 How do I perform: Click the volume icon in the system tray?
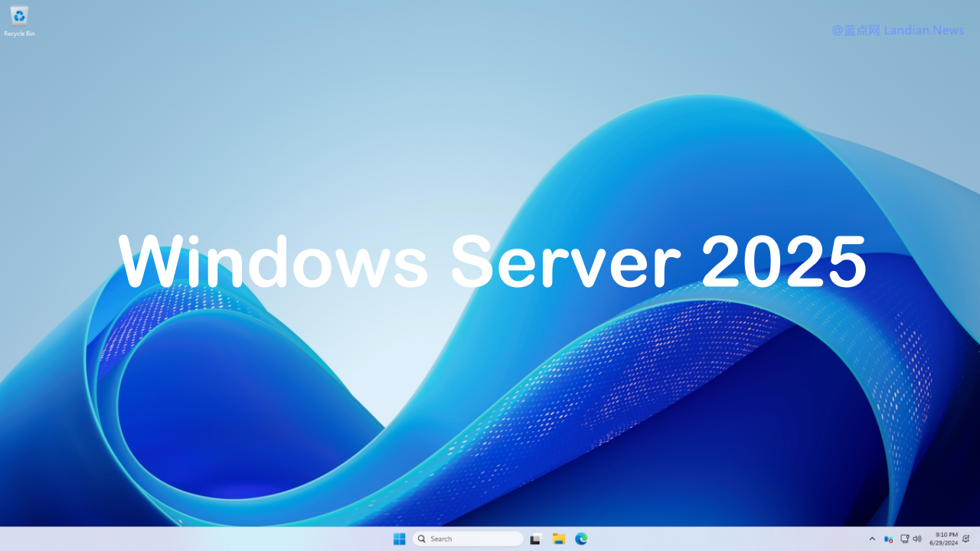[917, 539]
